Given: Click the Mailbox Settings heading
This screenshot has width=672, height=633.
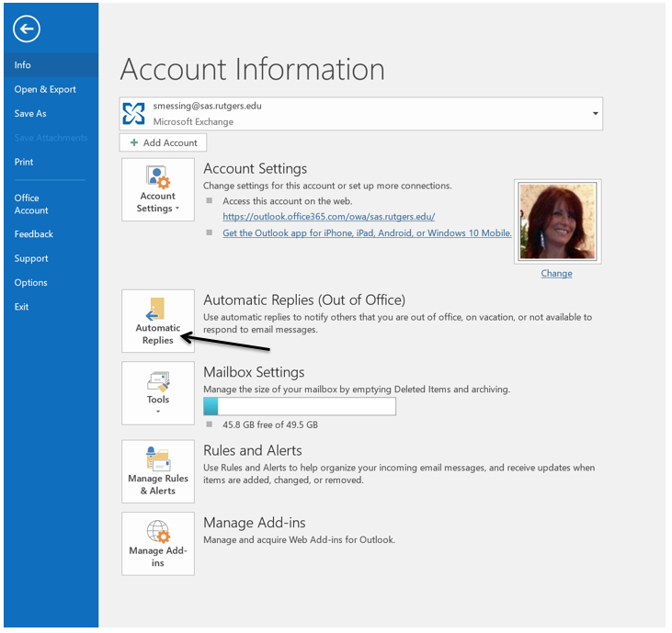Looking at the screenshot, I should (x=254, y=372).
